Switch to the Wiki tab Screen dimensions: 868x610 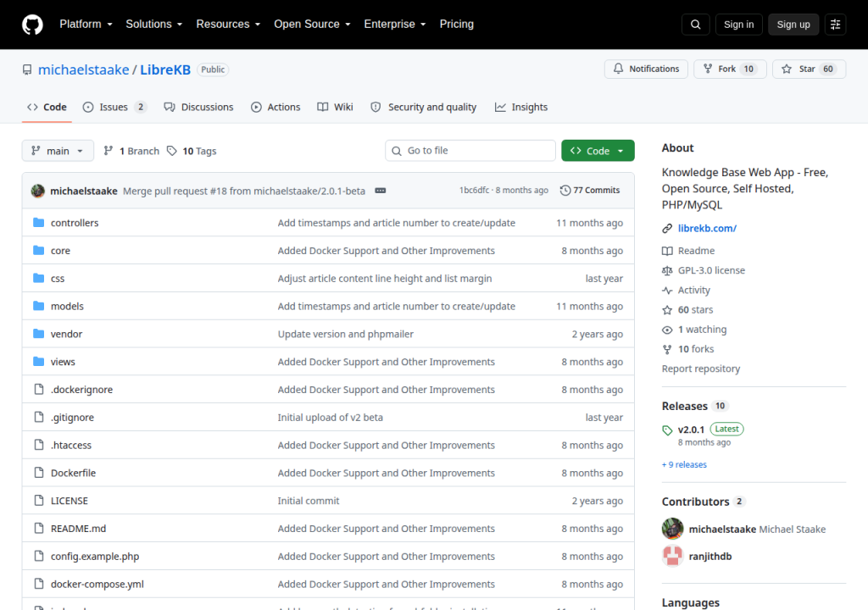(335, 108)
